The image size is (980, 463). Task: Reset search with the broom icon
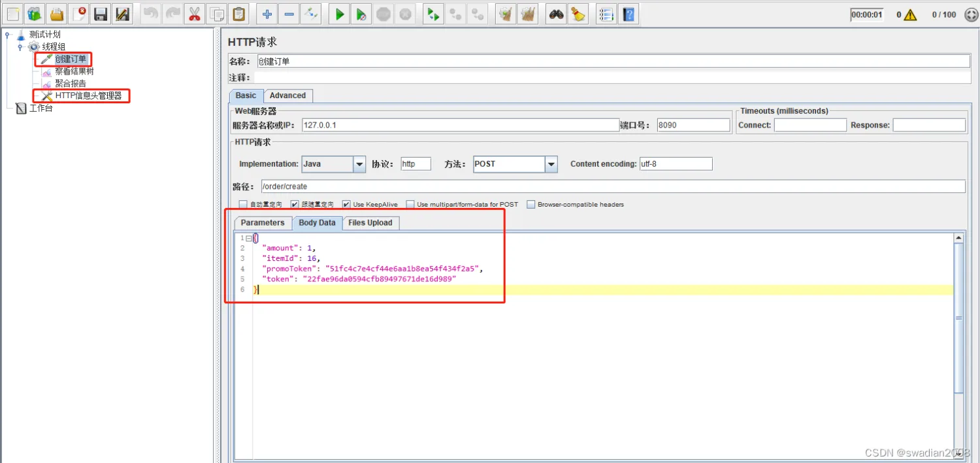(578, 14)
